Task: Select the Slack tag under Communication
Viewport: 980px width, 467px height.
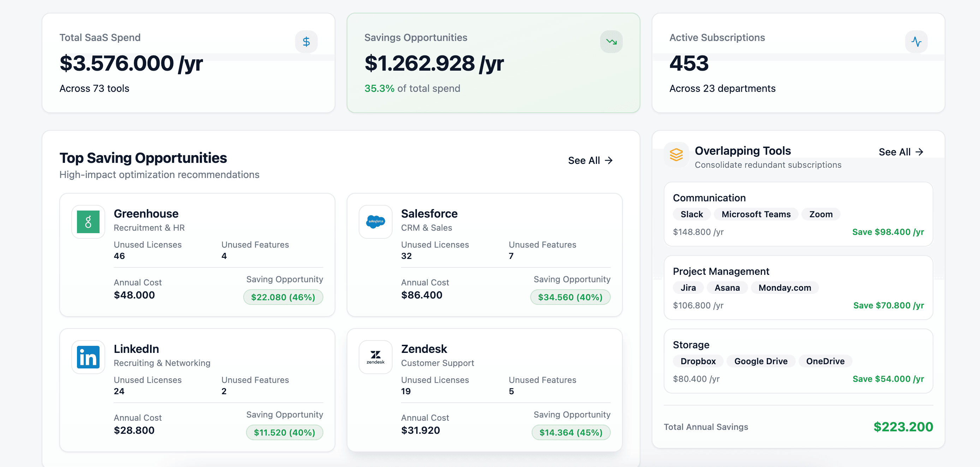Action: [691, 214]
